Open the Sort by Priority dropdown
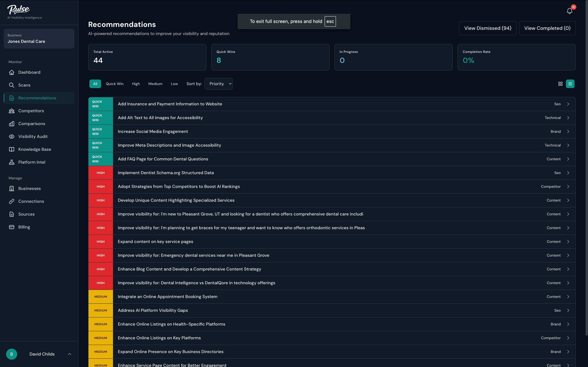The width and height of the screenshot is (588, 367). (219, 83)
